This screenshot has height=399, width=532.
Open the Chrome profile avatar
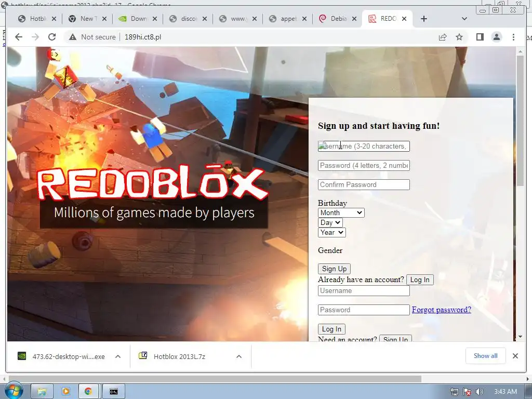point(496,37)
